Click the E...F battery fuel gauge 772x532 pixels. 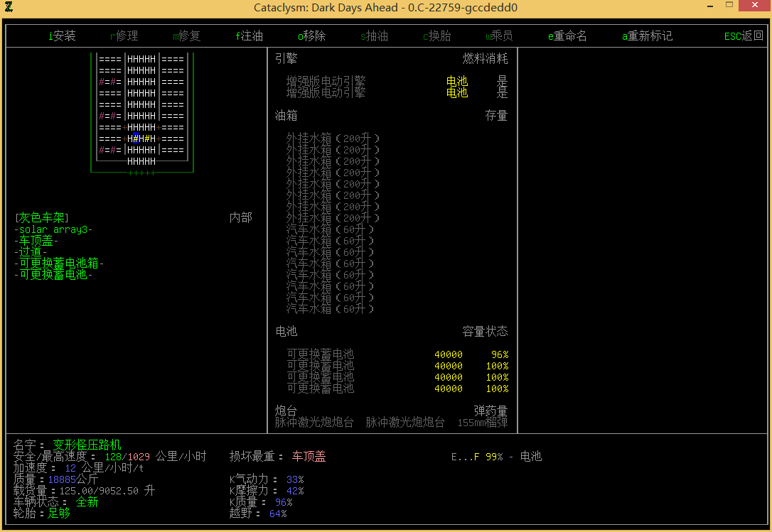coord(466,457)
